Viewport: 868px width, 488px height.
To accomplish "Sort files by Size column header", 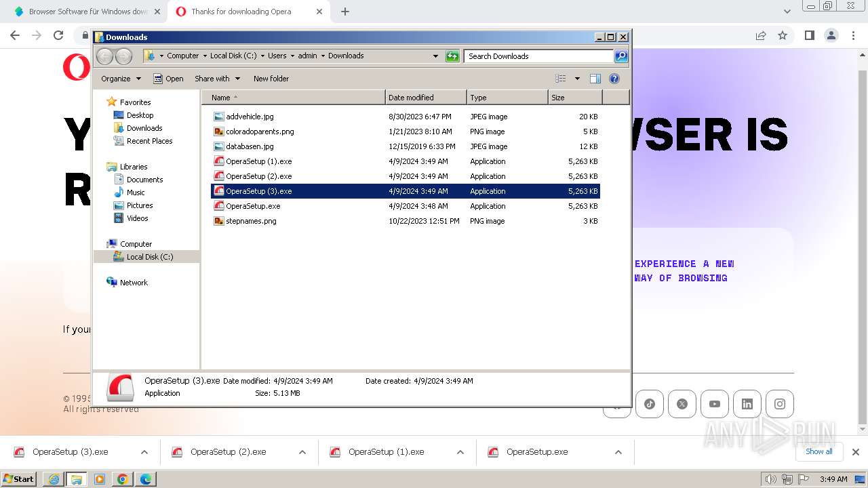I will 575,98.
